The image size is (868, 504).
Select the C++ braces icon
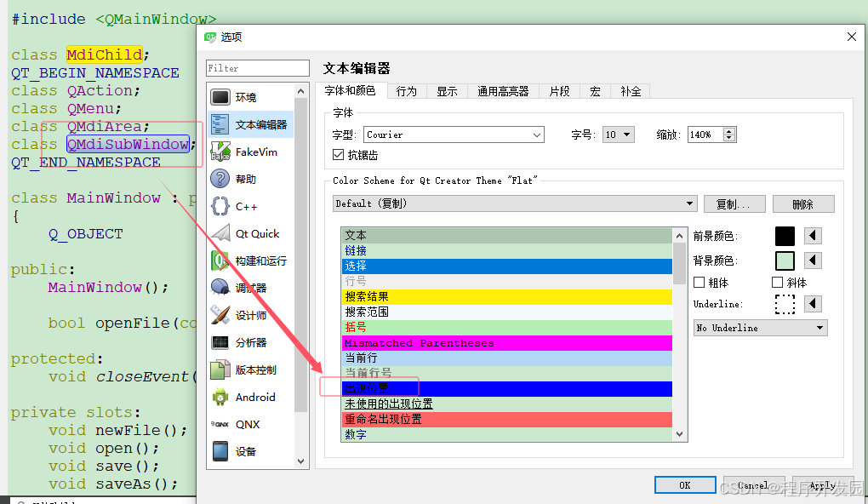[220, 206]
